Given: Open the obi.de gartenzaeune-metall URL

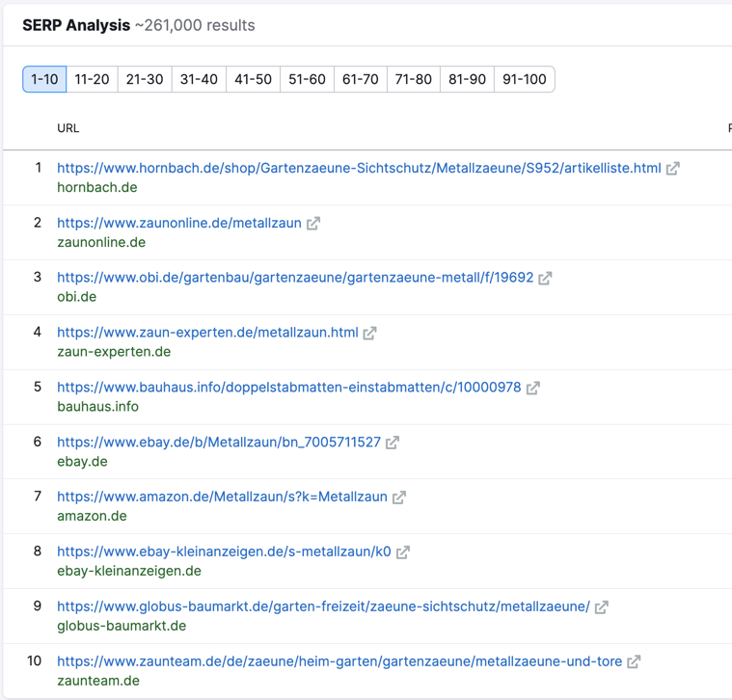Looking at the screenshot, I should 295,278.
